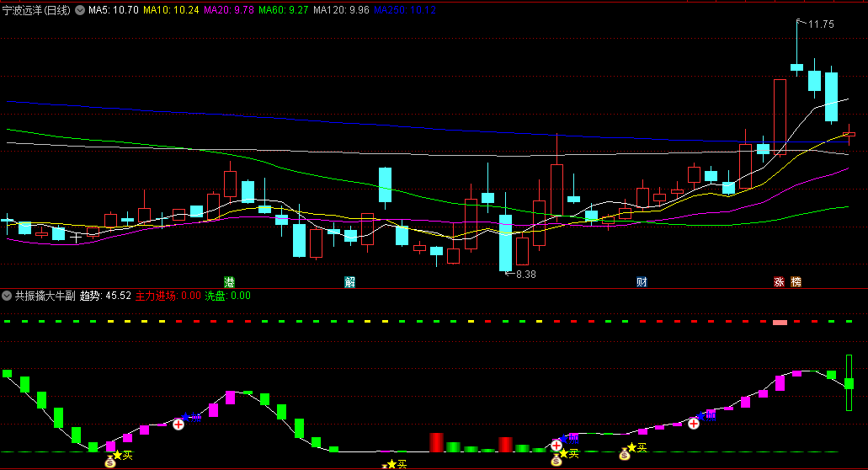Click the cyan candle topped by the 11.75 high

pyautogui.click(x=796, y=67)
